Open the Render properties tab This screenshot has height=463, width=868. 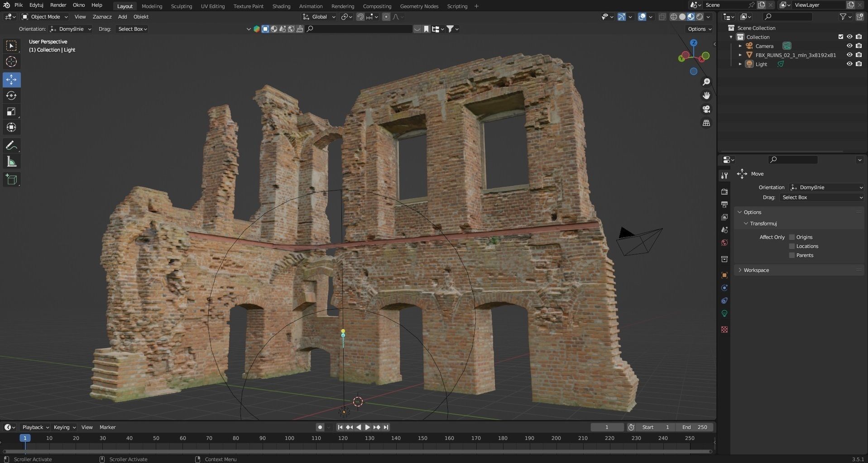click(x=724, y=192)
